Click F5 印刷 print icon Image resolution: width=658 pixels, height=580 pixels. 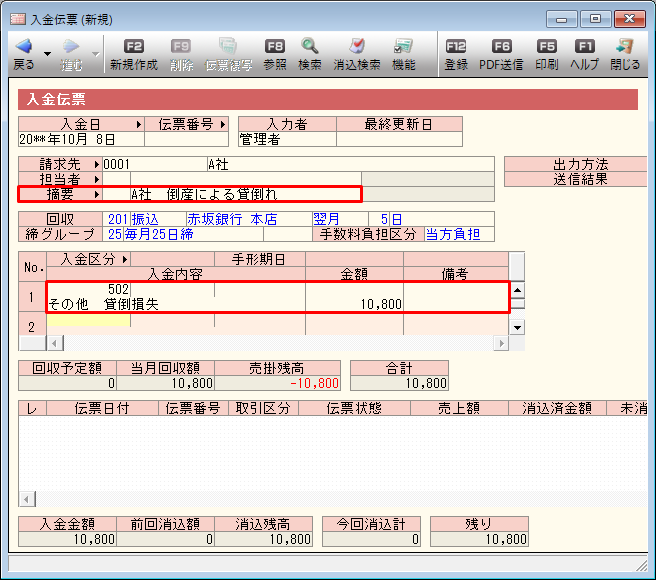(x=547, y=46)
